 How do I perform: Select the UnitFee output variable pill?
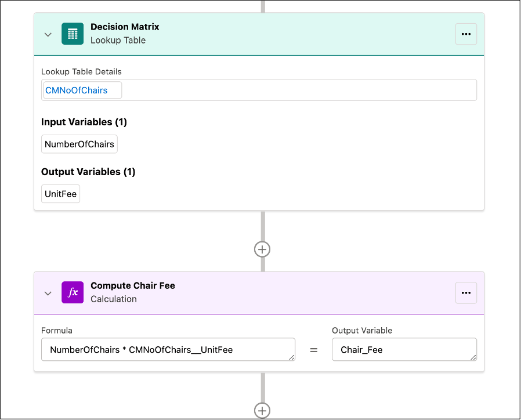click(60, 194)
